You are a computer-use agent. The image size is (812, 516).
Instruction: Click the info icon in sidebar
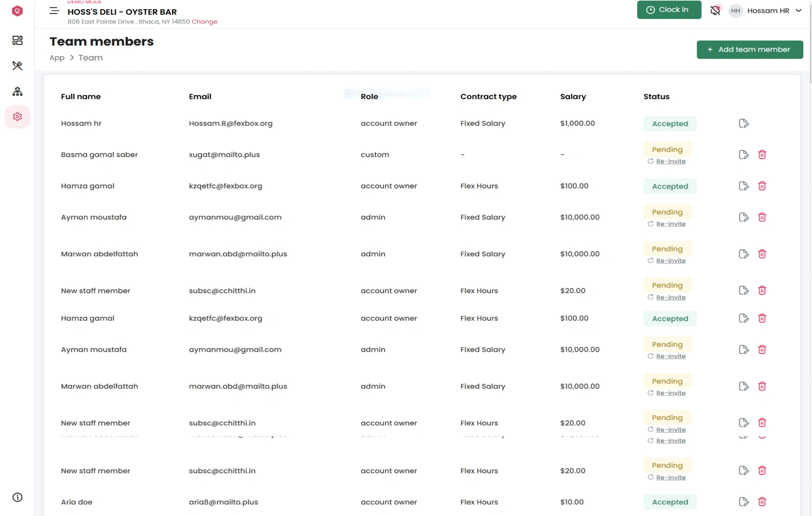coord(17,497)
